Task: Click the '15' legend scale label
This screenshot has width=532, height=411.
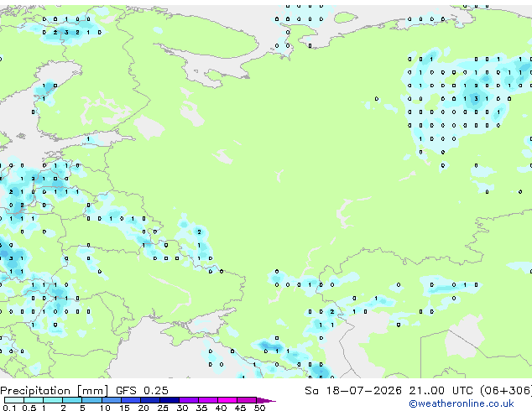Action: (124, 408)
